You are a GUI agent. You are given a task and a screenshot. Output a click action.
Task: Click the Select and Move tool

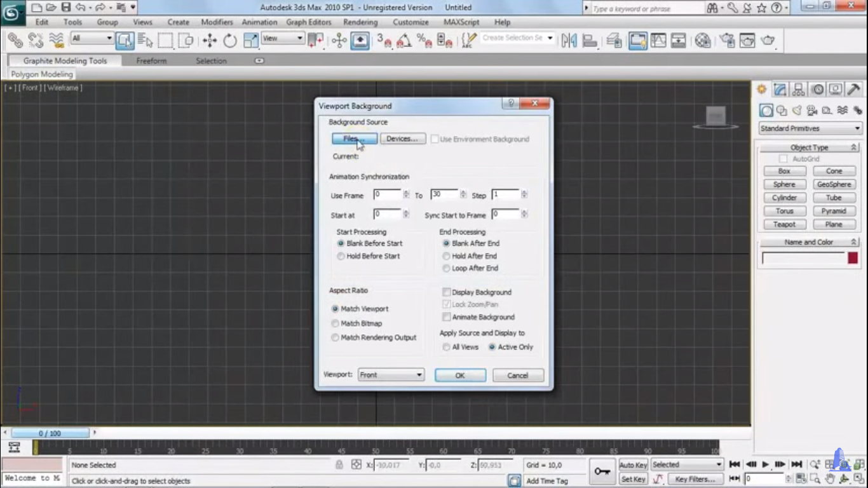210,41
